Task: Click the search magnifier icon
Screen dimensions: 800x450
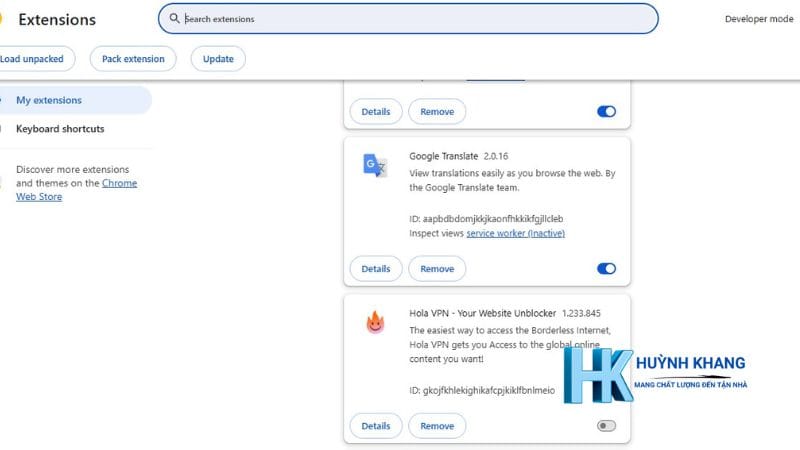Action: tap(174, 18)
